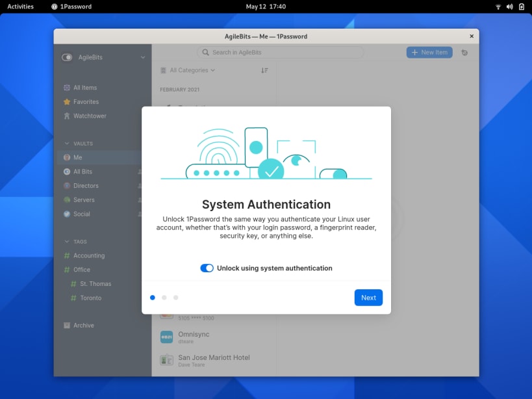Click the San Jose Mariott Hotel icon
This screenshot has height=399, width=532.
pyautogui.click(x=166, y=360)
